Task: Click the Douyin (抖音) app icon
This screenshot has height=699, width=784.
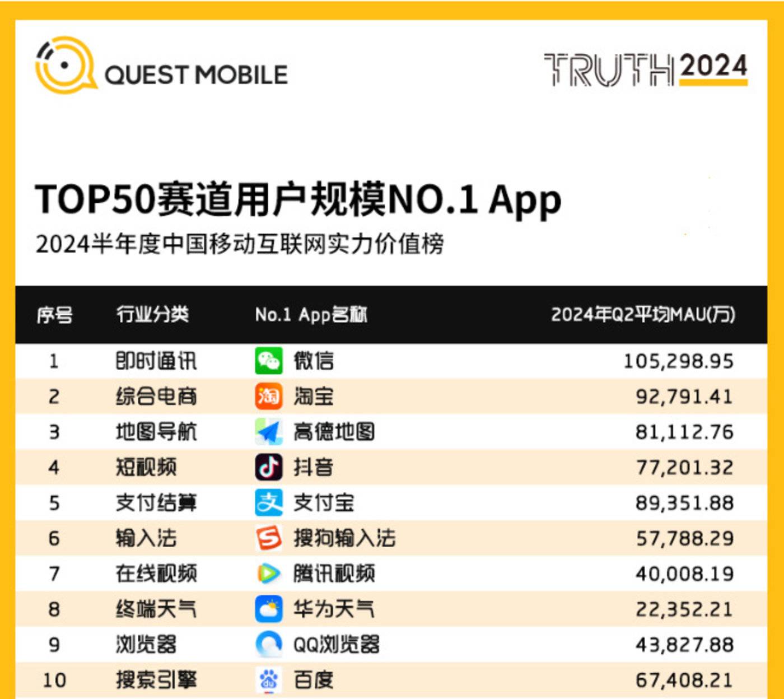Action: pyautogui.click(x=269, y=467)
